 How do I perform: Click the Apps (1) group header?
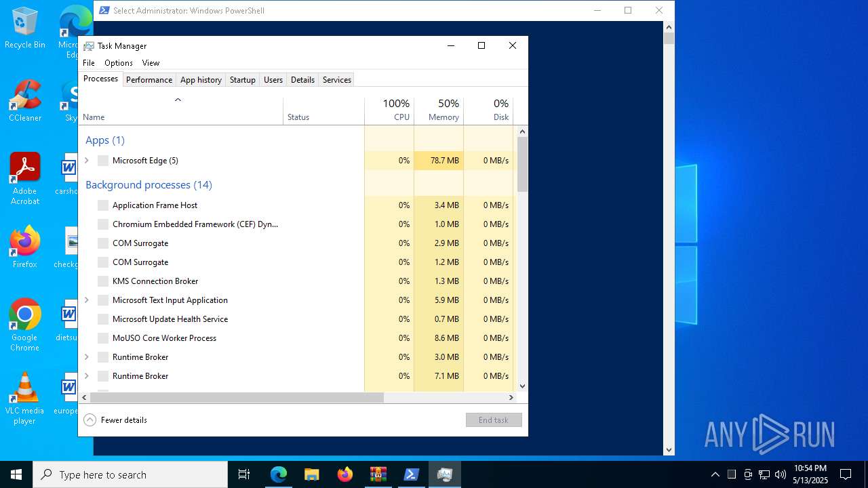[x=105, y=140]
